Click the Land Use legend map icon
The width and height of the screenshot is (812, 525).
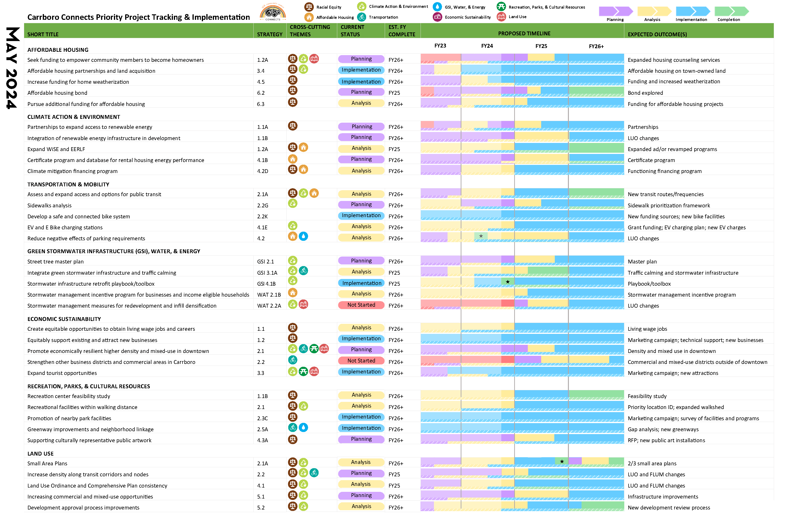coord(501,16)
